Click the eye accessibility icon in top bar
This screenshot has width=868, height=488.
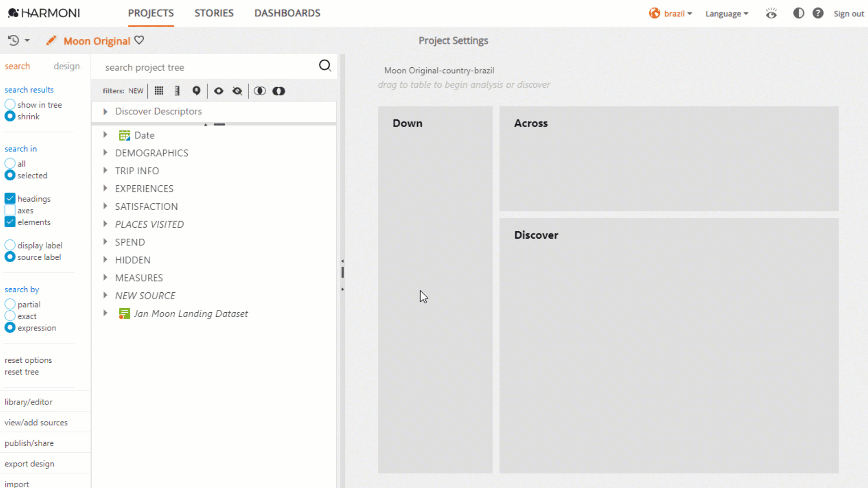(771, 13)
